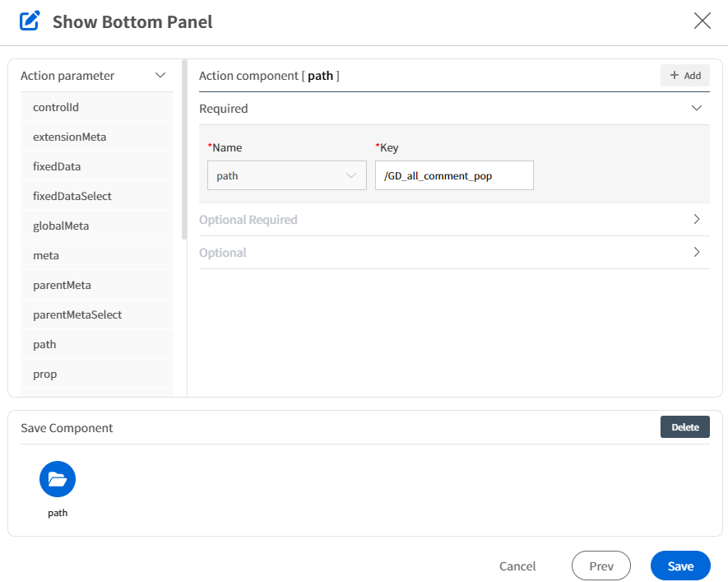The width and height of the screenshot is (728, 582).
Task: Select globalMeta parameter
Action: tap(96, 226)
